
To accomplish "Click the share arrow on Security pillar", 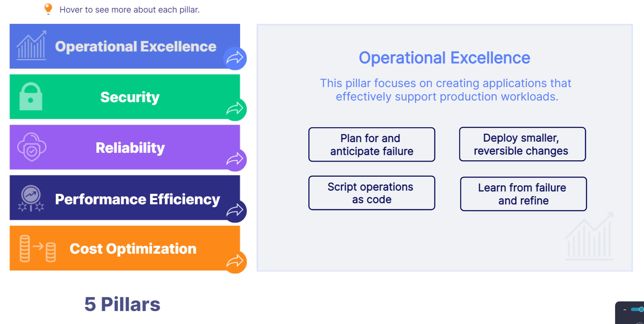I will 235,109.
